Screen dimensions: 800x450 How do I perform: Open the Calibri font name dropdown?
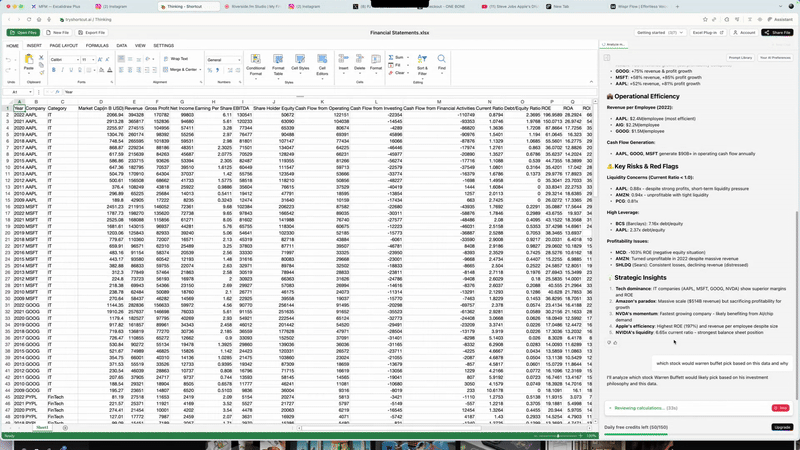point(63,59)
